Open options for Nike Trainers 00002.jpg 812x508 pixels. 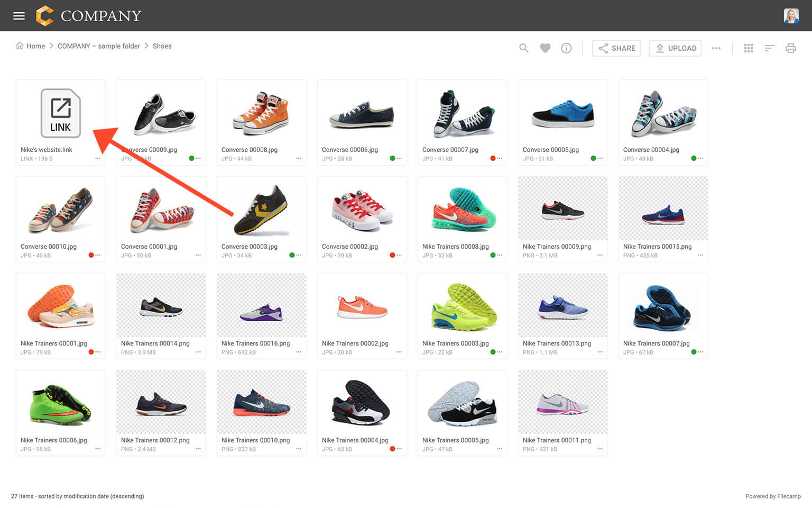[x=399, y=352]
